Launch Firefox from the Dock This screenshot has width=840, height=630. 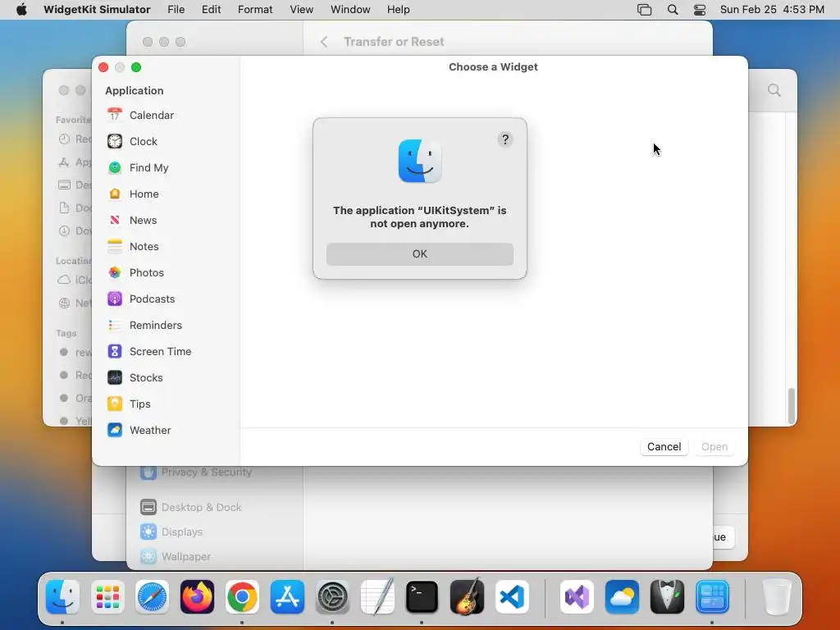tap(197, 597)
